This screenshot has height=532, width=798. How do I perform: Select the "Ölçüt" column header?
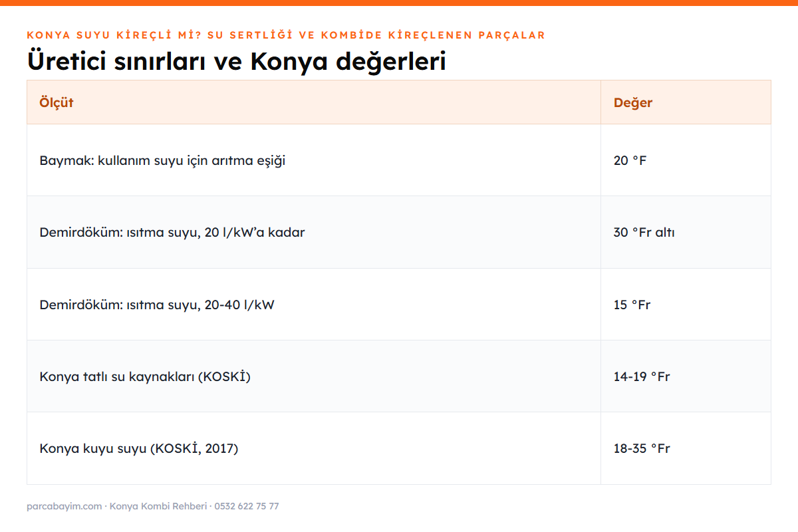pos(314,102)
